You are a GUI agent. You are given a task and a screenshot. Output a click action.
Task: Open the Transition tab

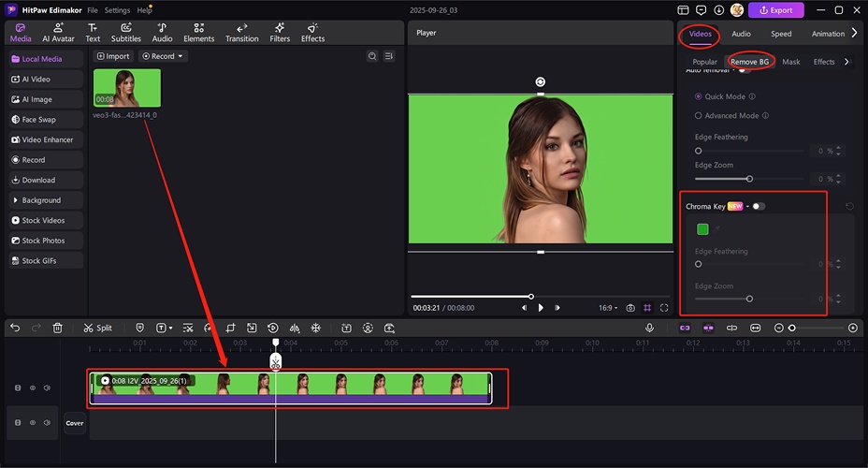pyautogui.click(x=241, y=34)
